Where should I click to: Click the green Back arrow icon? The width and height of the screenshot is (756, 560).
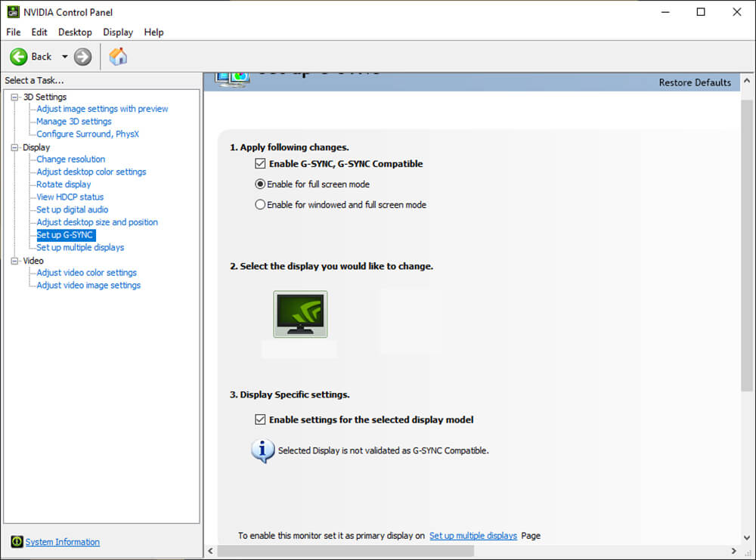[x=19, y=57]
